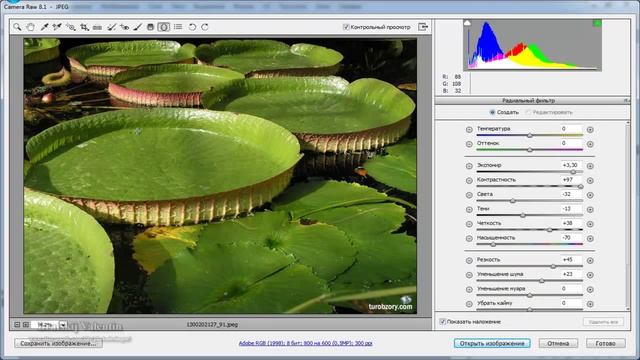Decrease Резкость with minus button
Viewport: 640px width, 360px height.
469,260
